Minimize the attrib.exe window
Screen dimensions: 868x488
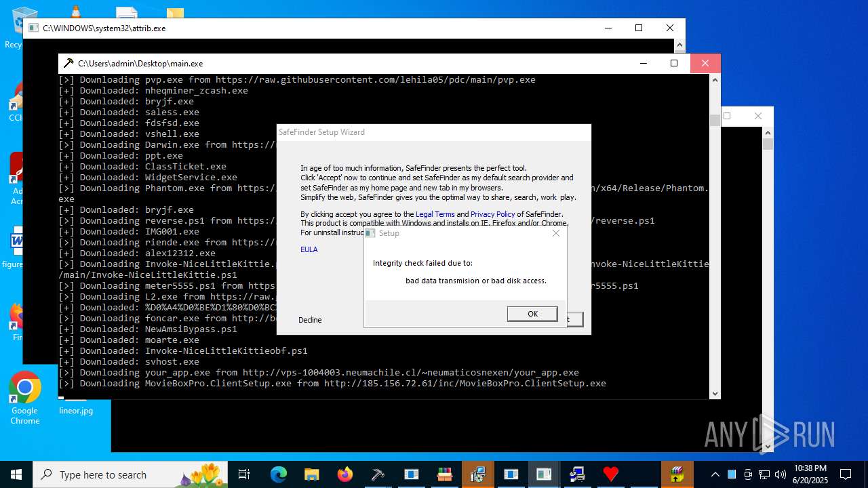608,28
